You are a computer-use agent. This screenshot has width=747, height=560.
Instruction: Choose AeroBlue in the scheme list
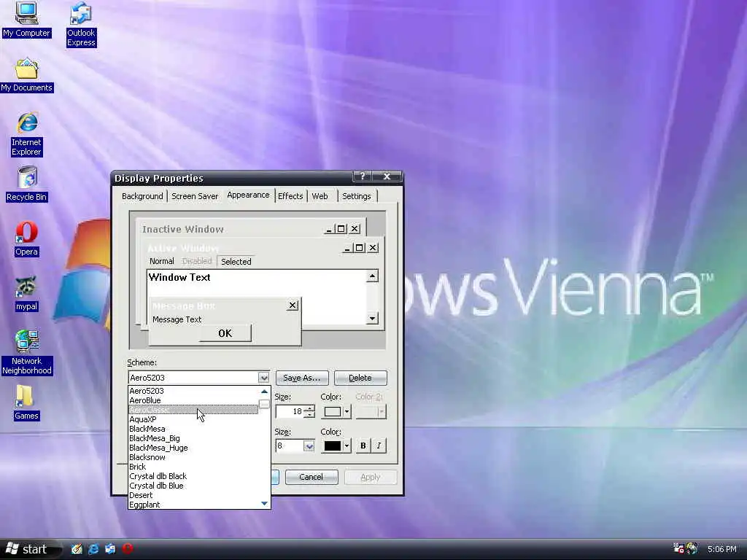pos(193,400)
